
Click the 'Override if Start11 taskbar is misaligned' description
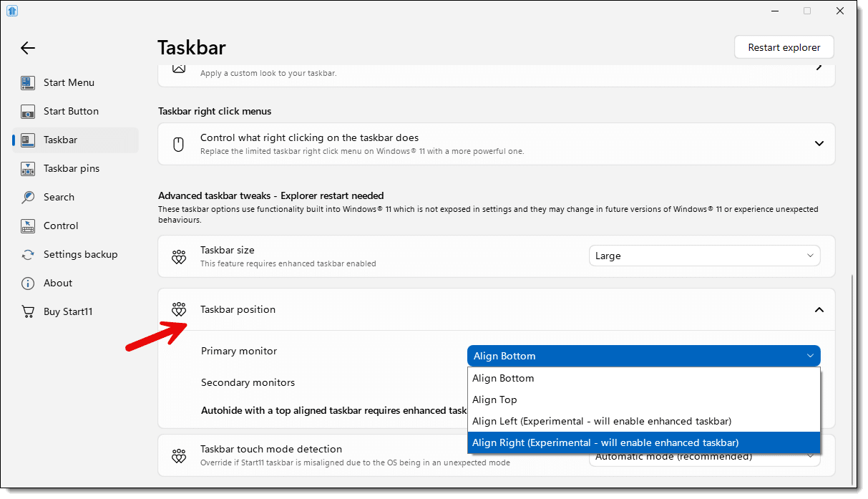(x=356, y=462)
